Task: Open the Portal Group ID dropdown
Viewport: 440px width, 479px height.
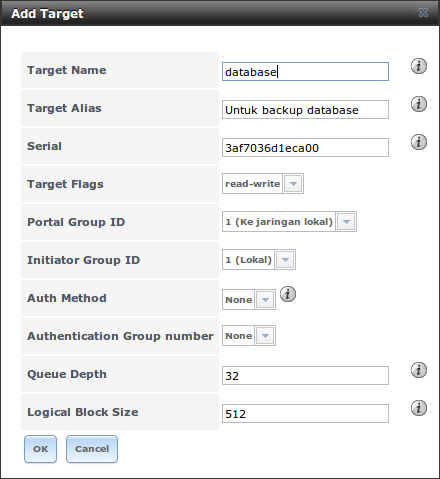Action: [x=346, y=222]
